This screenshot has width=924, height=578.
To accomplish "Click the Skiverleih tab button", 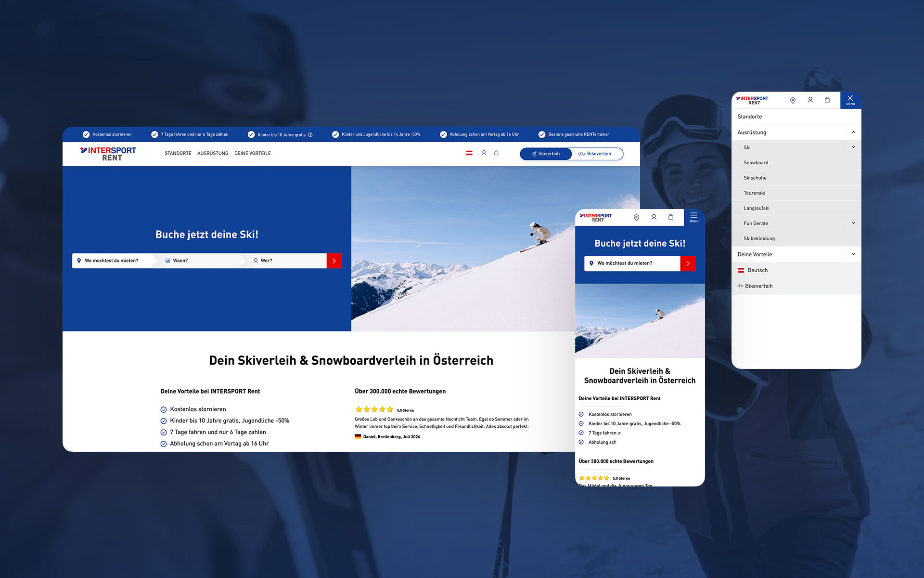I will [x=546, y=153].
